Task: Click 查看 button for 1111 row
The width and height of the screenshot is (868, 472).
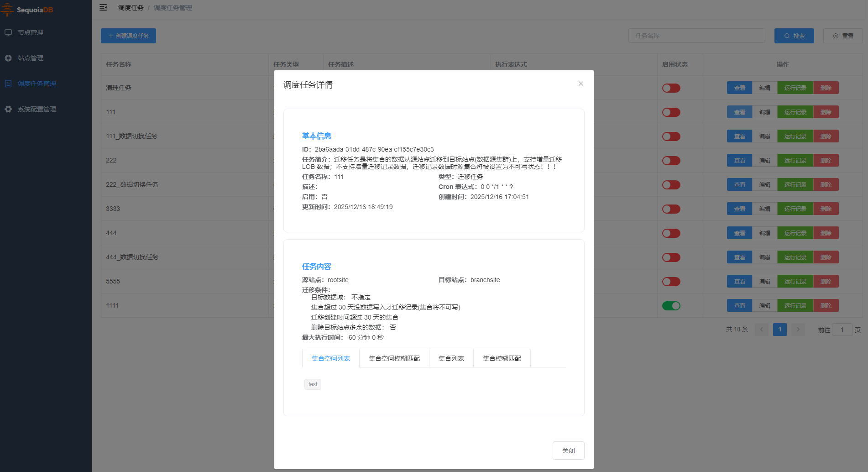Action: click(740, 305)
